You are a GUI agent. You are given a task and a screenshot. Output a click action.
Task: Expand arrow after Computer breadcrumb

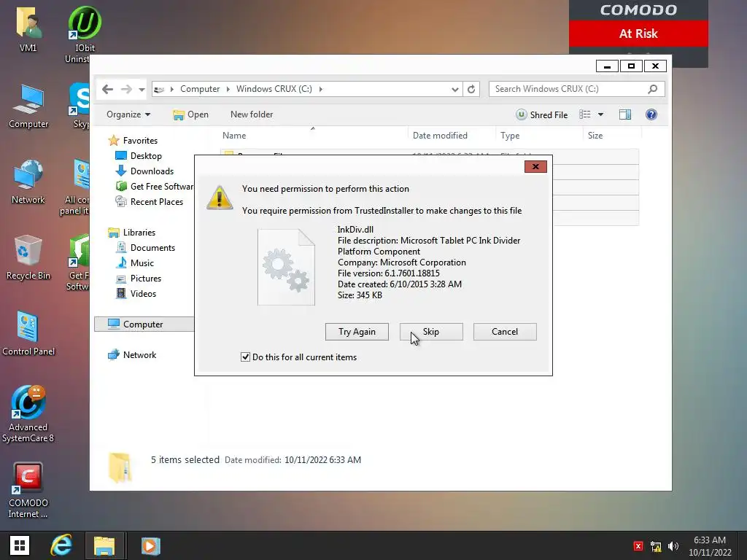(228, 89)
